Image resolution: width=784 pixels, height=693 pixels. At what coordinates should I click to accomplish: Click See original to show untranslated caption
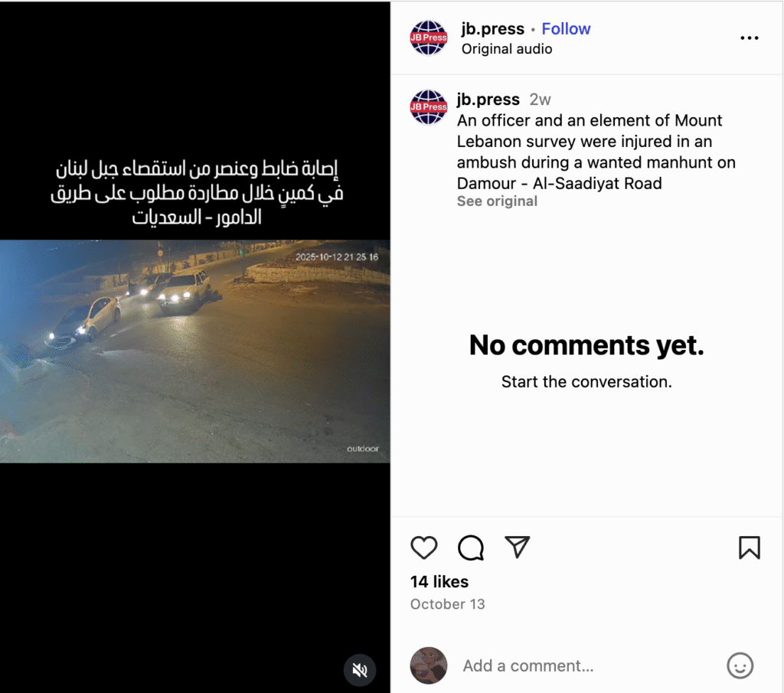point(497,201)
